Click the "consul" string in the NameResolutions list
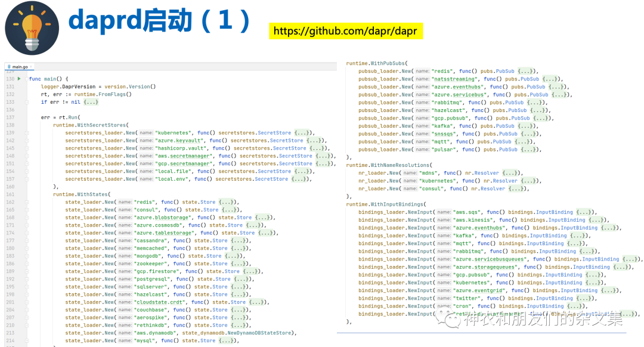This screenshot has height=347, width=644. (x=432, y=188)
